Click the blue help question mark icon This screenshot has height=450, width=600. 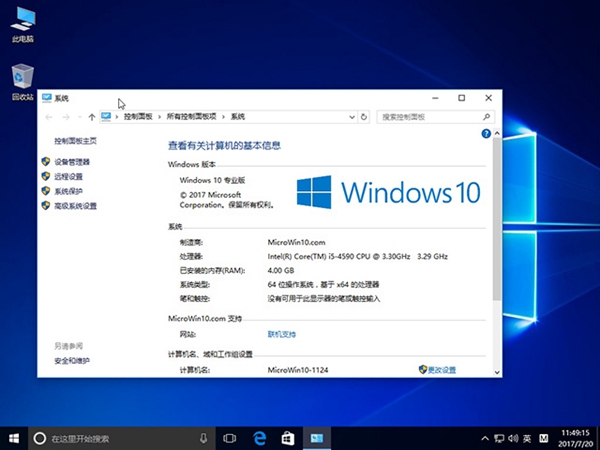tap(486, 133)
